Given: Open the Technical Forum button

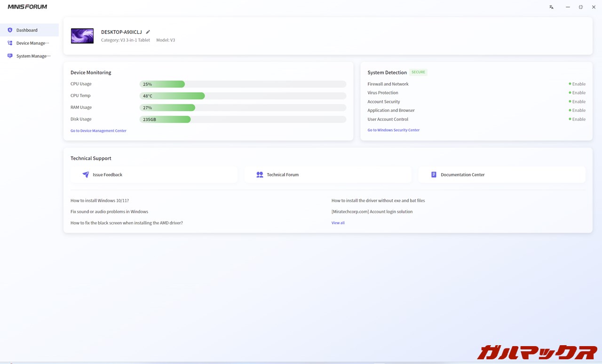Looking at the screenshot, I should tap(328, 174).
